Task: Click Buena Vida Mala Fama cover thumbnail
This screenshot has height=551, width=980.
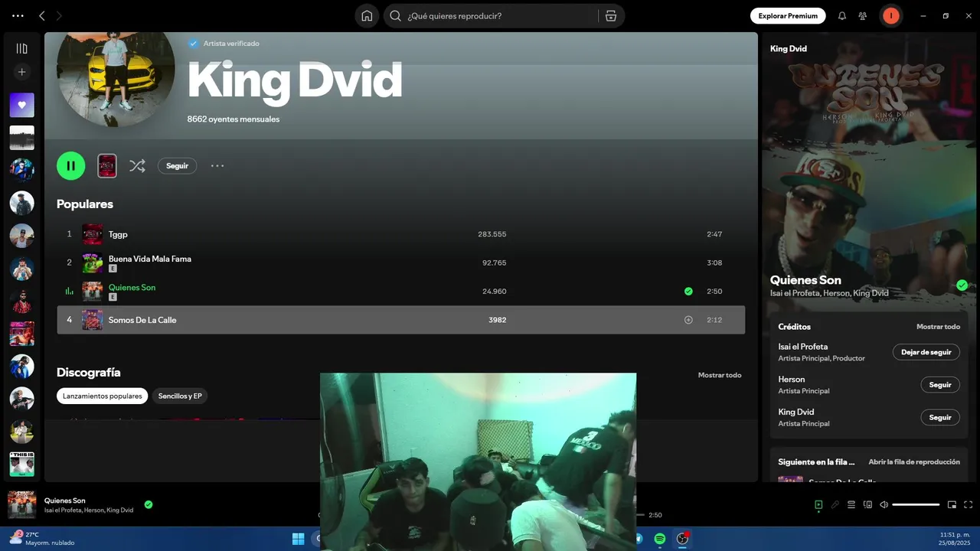Action: point(92,262)
